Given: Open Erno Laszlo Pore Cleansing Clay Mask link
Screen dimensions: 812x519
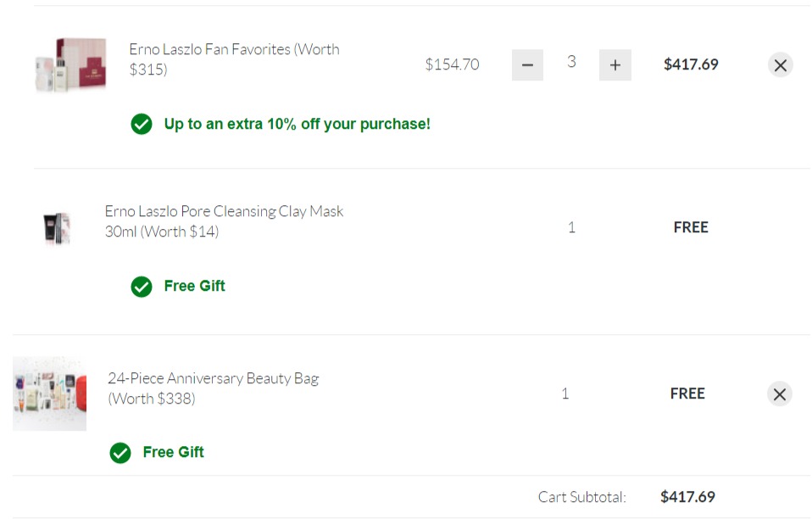Looking at the screenshot, I should click(224, 221).
